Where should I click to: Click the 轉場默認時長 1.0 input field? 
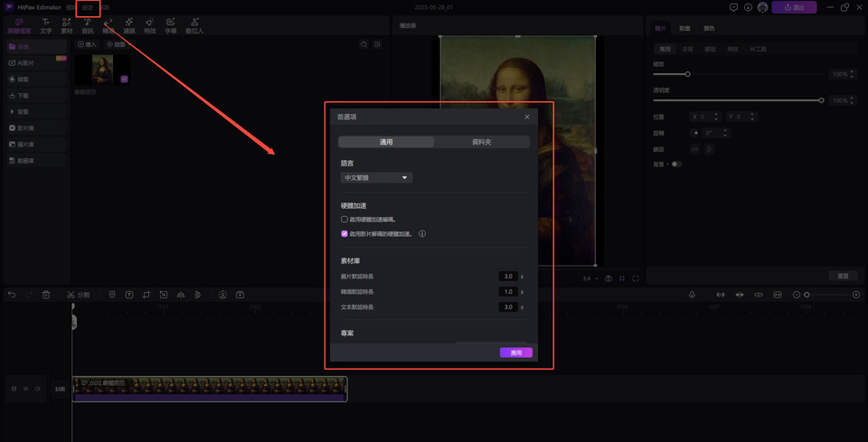point(508,292)
